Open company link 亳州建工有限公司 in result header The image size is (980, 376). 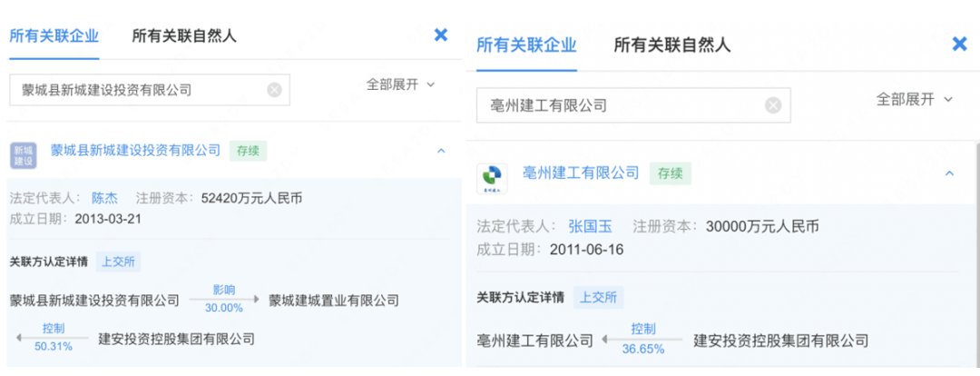coord(581,173)
